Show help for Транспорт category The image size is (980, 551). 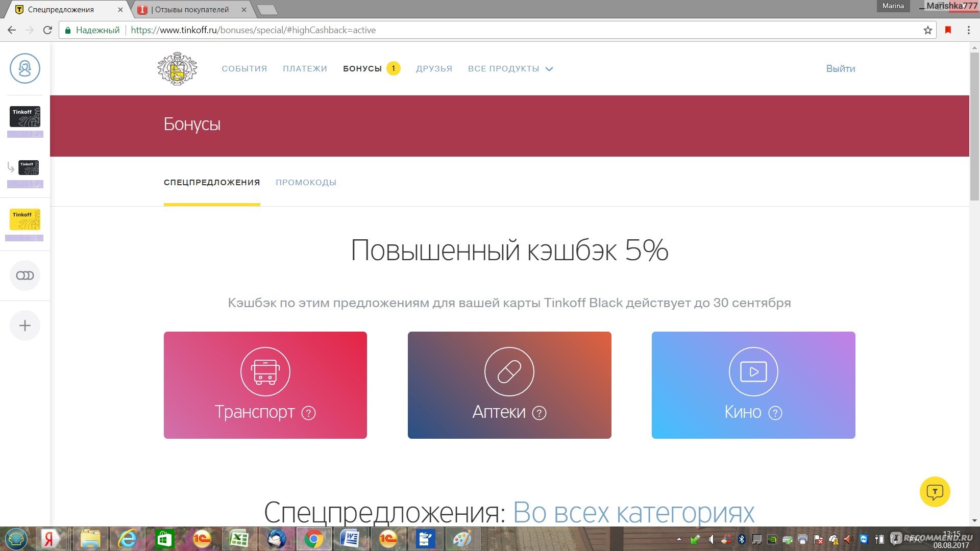[308, 413]
